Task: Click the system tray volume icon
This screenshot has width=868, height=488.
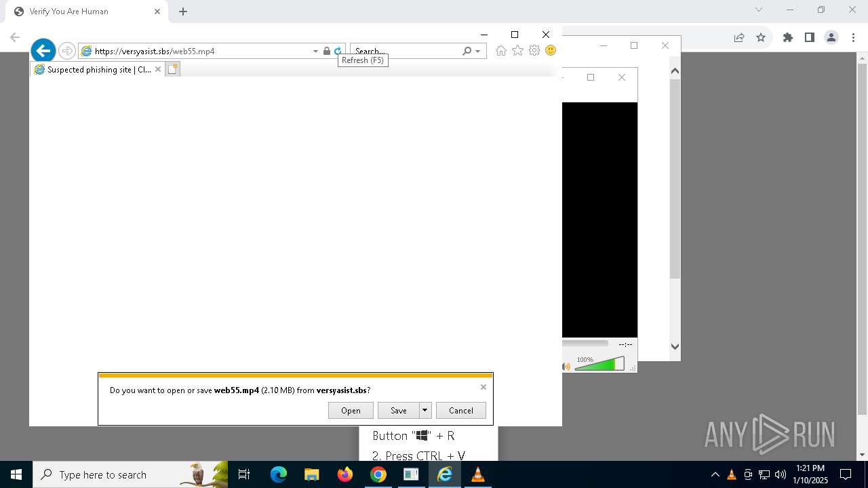Action: click(x=781, y=474)
